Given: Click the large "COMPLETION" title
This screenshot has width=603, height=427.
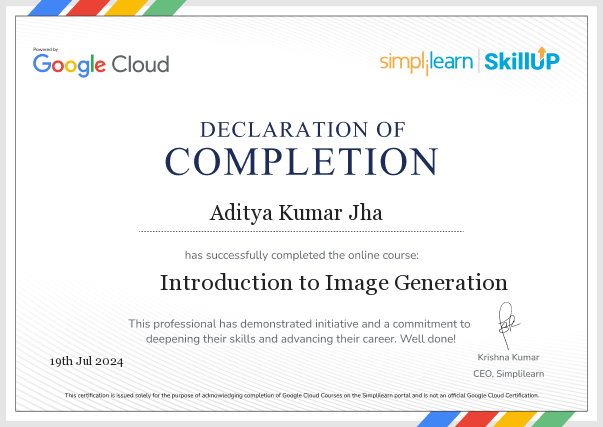Looking at the screenshot, I should [x=301, y=162].
